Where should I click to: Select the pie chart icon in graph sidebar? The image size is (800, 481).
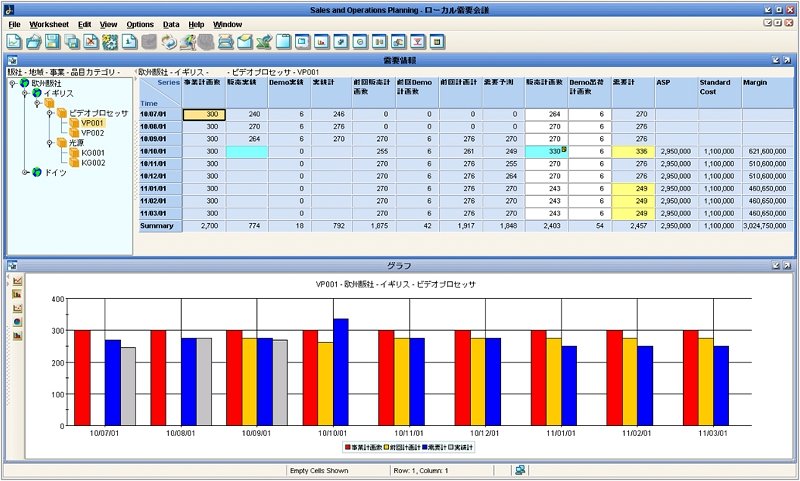(x=18, y=322)
